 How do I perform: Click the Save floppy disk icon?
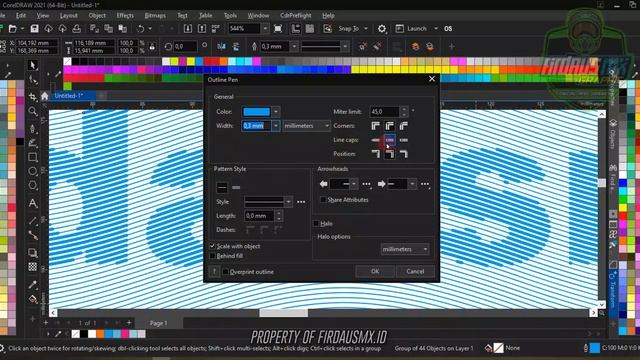tap(34, 29)
